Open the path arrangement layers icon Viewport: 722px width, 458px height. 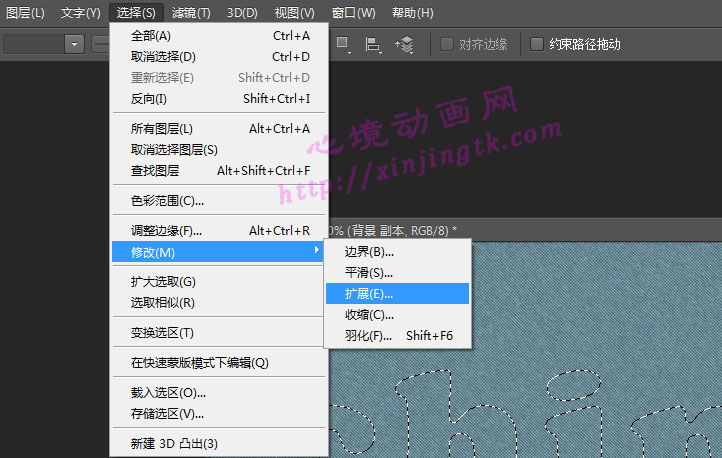404,44
